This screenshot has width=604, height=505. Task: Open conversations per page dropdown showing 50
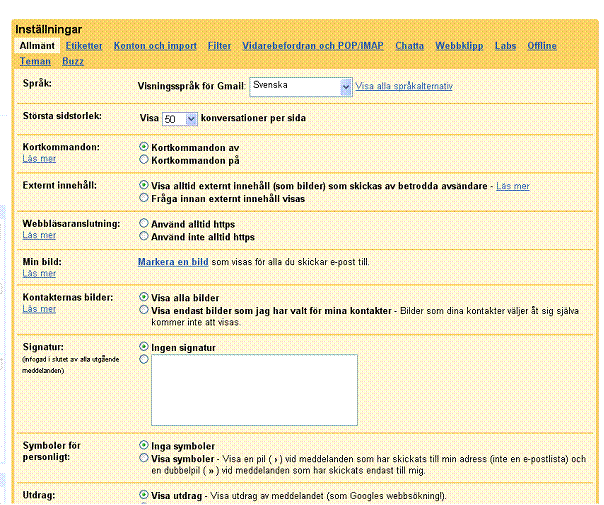tap(180, 119)
